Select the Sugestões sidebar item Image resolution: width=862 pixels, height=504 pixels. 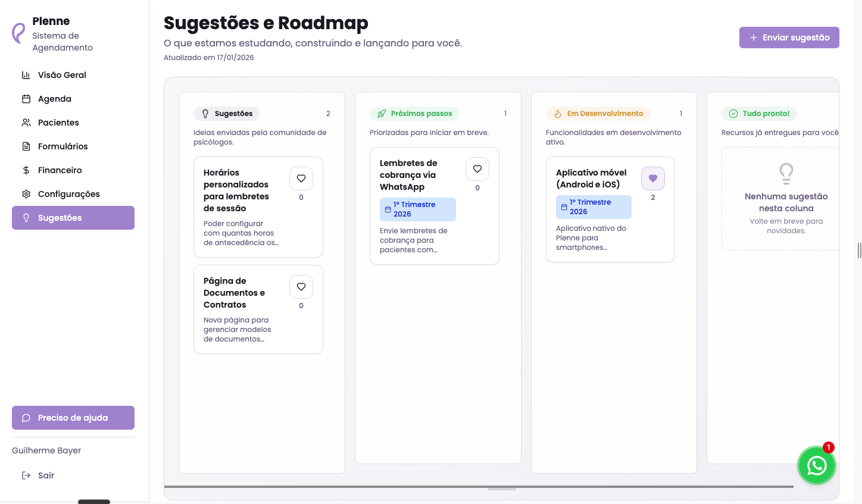tap(60, 218)
